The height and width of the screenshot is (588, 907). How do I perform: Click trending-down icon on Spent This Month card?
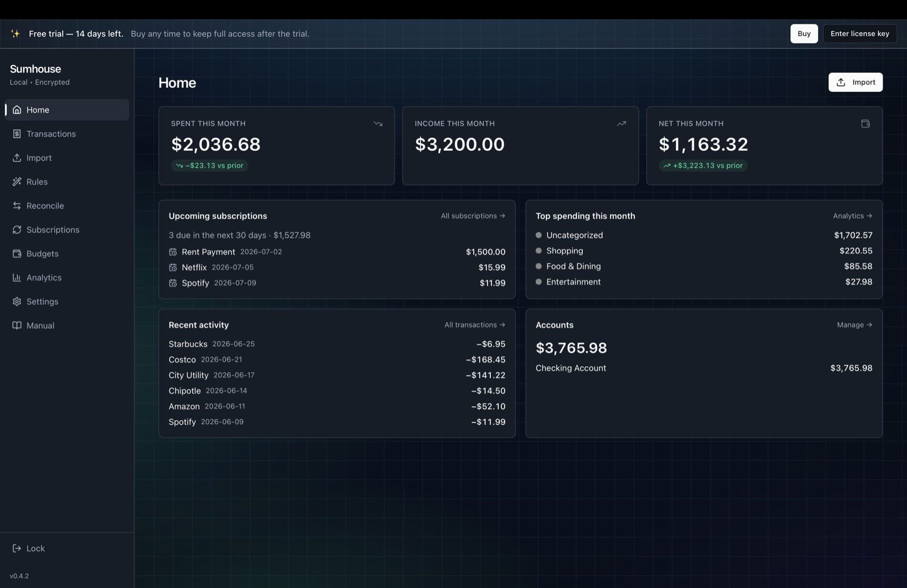(378, 123)
